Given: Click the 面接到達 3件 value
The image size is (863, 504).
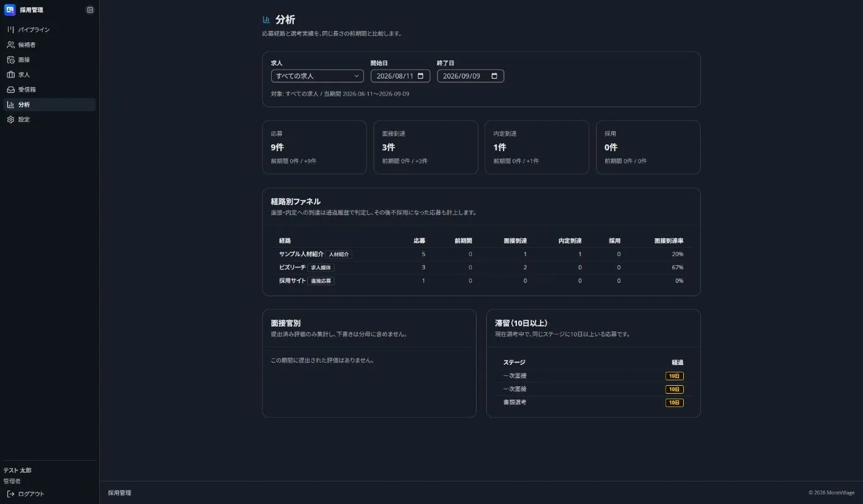Looking at the screenshot, I should pos(389,147).
